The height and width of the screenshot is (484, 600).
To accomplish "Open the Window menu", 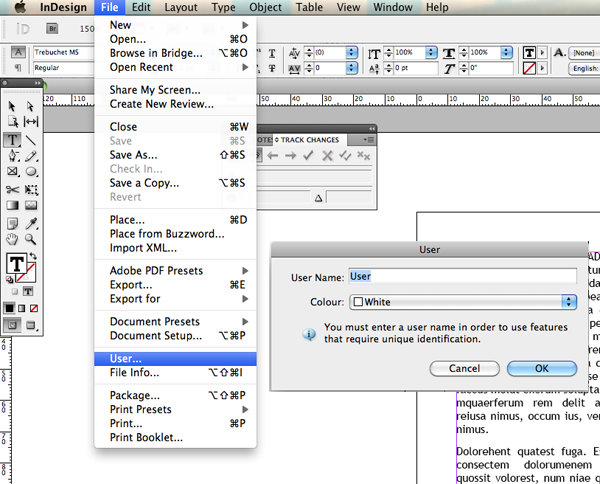I will coord(393,7).
